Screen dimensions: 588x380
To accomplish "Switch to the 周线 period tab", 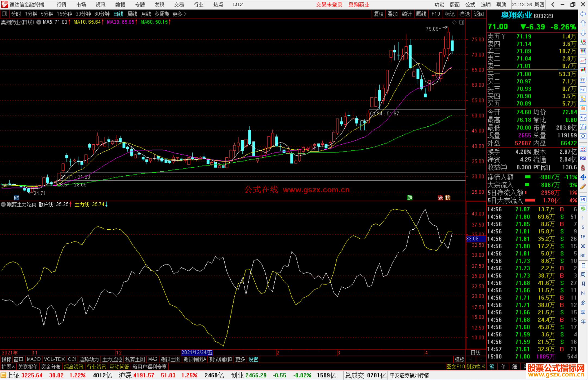I will tap(132, 14).
